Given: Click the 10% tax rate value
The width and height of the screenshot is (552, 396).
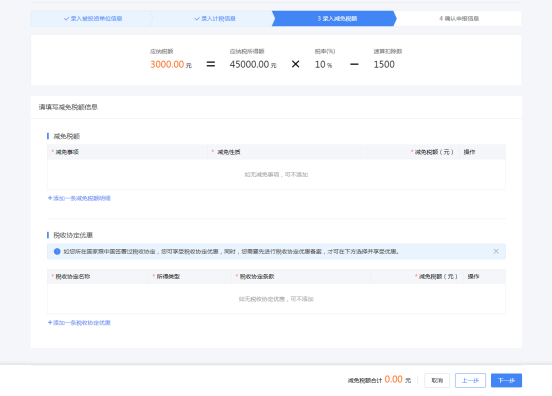Looking at the screenshot, I should point(324,64).
